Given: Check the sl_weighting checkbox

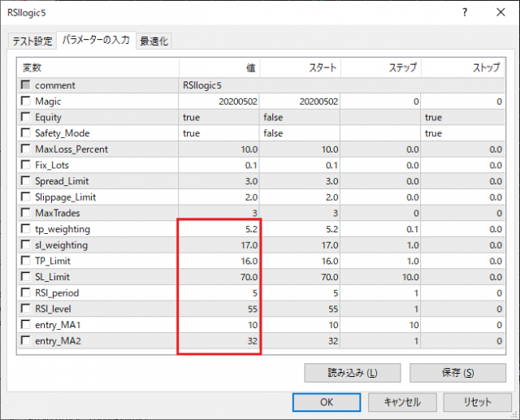Looking at the screenshot, I should [25, 245].
